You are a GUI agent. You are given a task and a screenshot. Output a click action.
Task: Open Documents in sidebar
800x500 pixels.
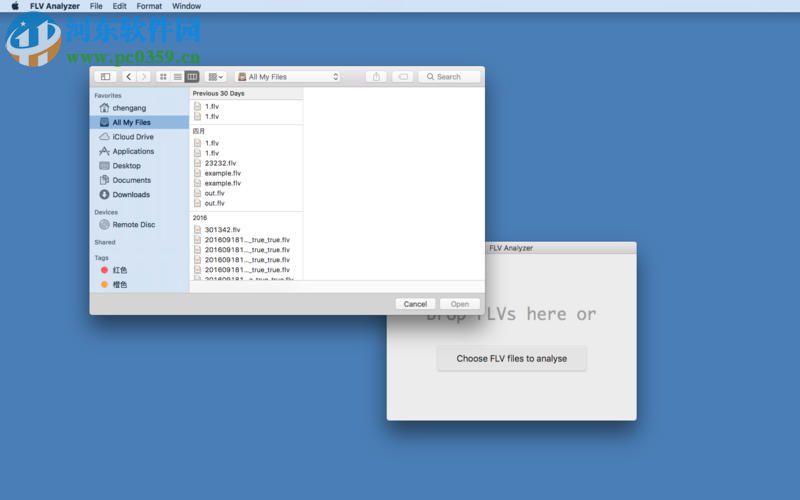[x=139, y=180]
